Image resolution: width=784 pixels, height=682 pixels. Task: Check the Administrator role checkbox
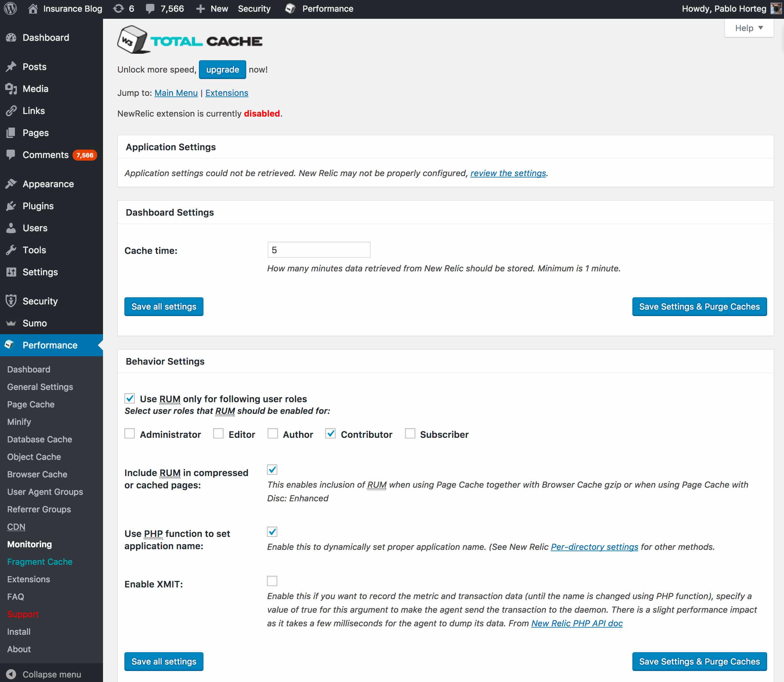130,434
